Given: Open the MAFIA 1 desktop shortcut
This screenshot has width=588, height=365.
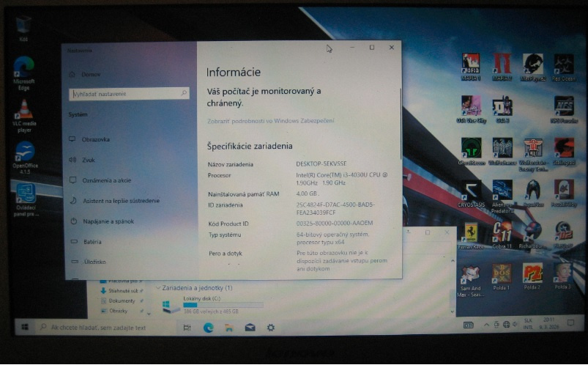Looking at the screenshot, I should point(471,67).
